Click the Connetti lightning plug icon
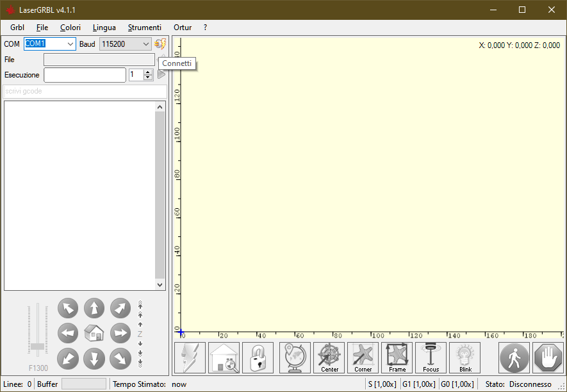Image resolution: width=567 pixels, height=392 pixels. (160, 44)
